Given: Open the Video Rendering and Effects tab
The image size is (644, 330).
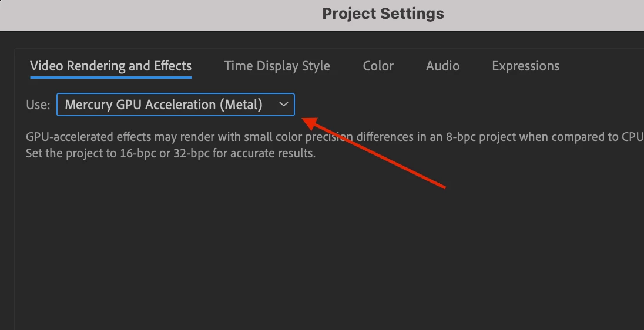Looking at the screenshot, I should click(x=110, y=66).
